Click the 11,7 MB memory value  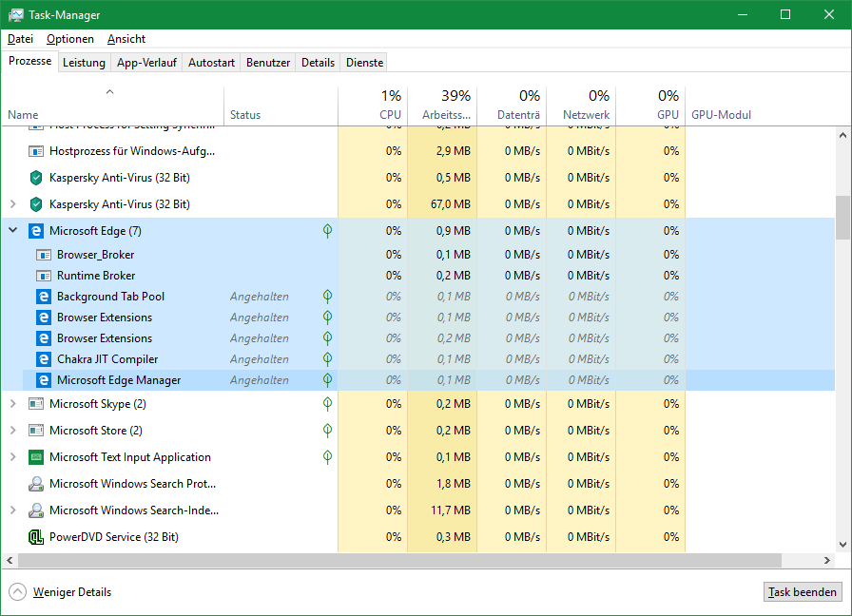pyautogui.click(x=451, y=510)
